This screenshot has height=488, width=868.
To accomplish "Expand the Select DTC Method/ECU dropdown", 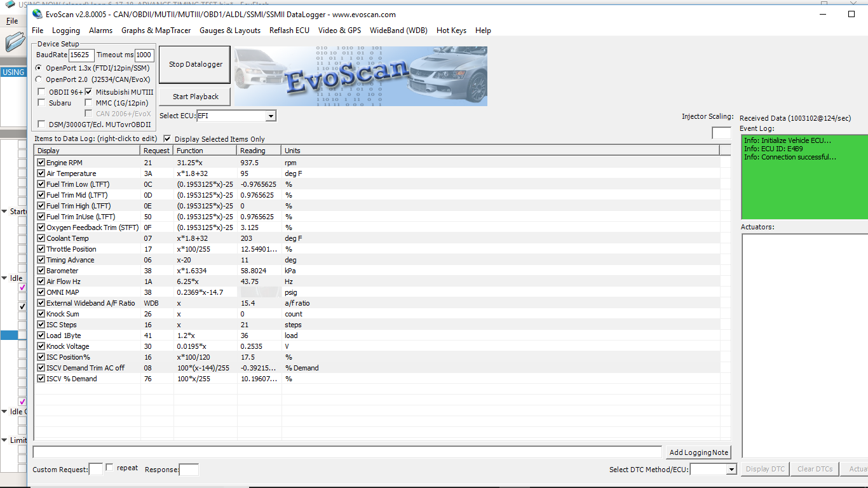I will pos(731,470).
